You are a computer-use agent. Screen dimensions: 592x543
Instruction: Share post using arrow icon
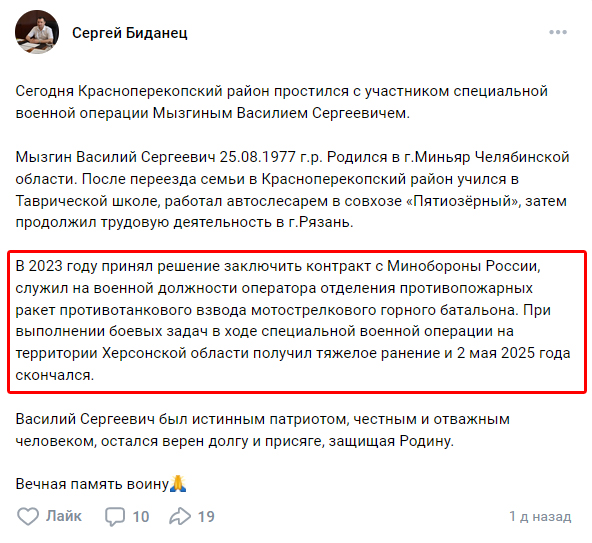[x=180, y=516]
